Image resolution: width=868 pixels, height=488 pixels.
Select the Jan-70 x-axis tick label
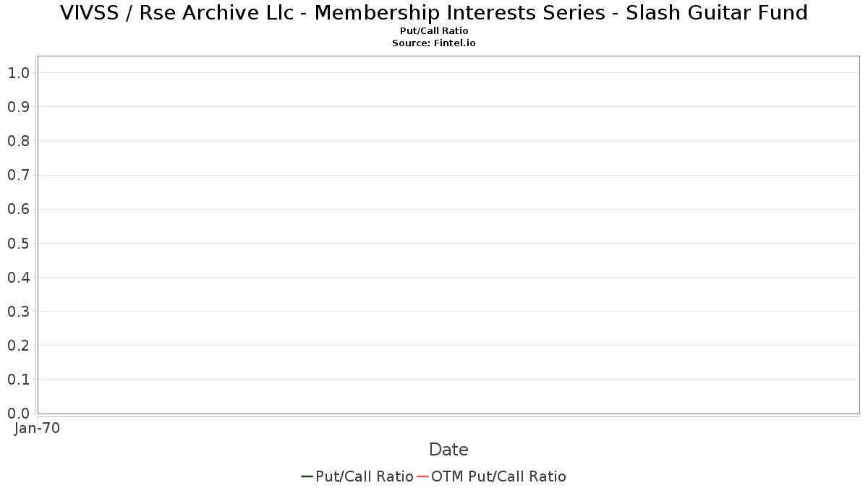tap(37, 428)
